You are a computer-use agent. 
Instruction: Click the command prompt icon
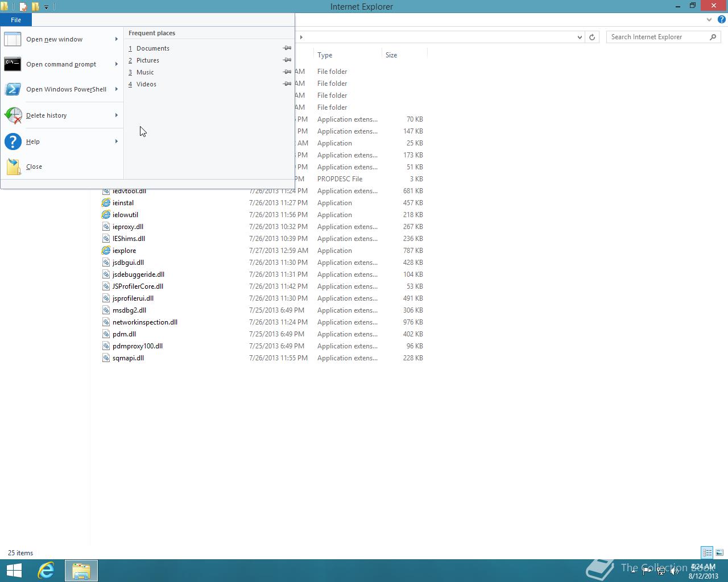click(x=13, y=64)
